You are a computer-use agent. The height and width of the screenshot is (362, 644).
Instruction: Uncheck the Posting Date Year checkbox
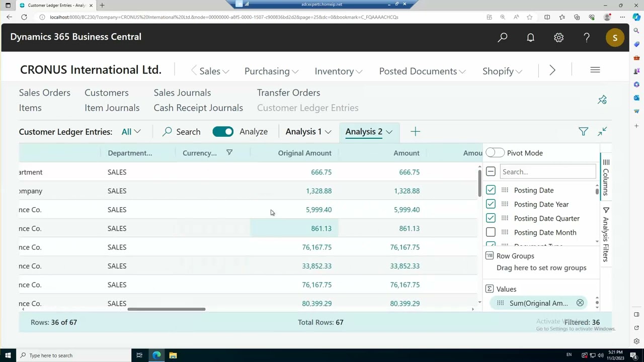491,204
